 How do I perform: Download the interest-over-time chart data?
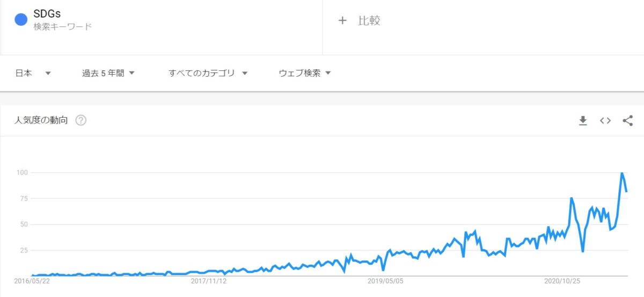coord(583,121)
